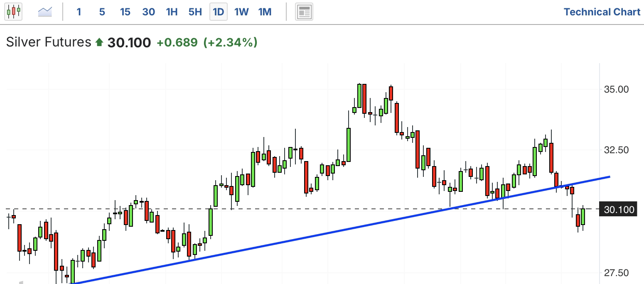This screenshot has height=284, width=644.
Task: Select the candlestick chart type icon
Action: point(13,12)
